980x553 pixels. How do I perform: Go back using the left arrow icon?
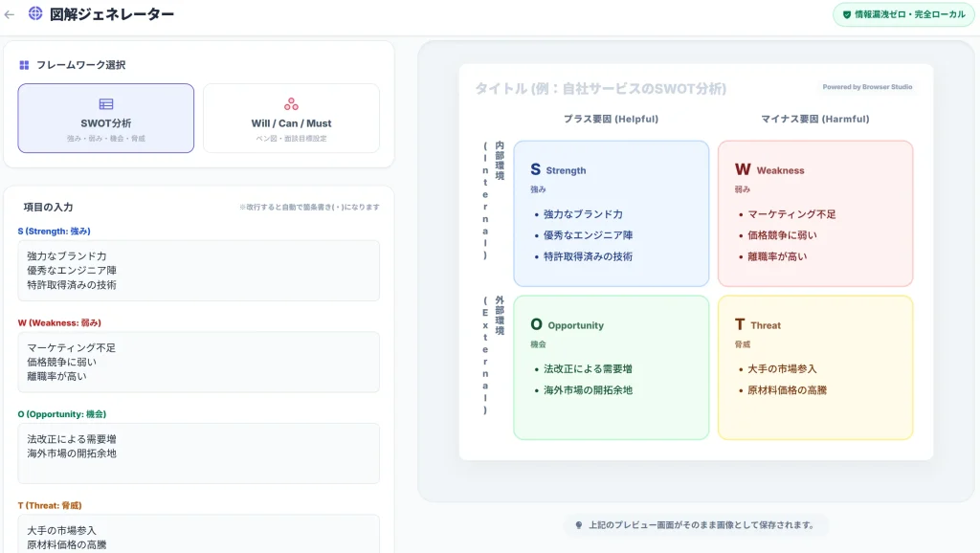pyautogui.click(x=10, y=14)
